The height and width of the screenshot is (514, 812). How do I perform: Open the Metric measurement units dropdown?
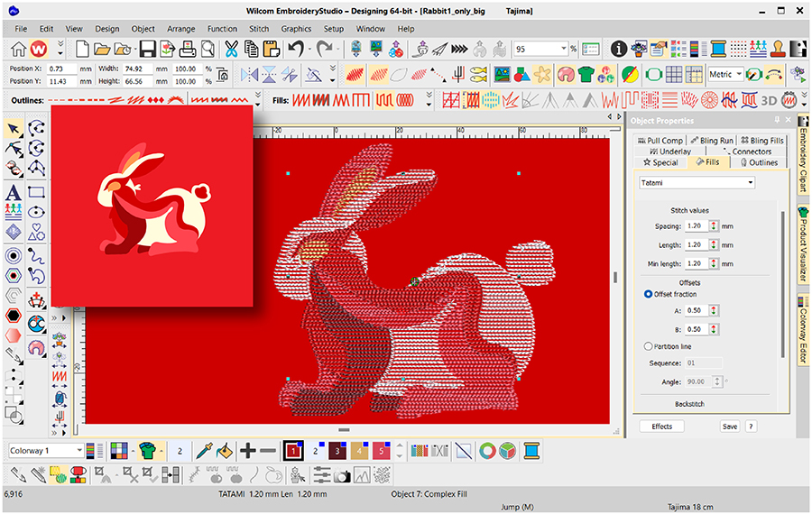click(x=738, y=74)
